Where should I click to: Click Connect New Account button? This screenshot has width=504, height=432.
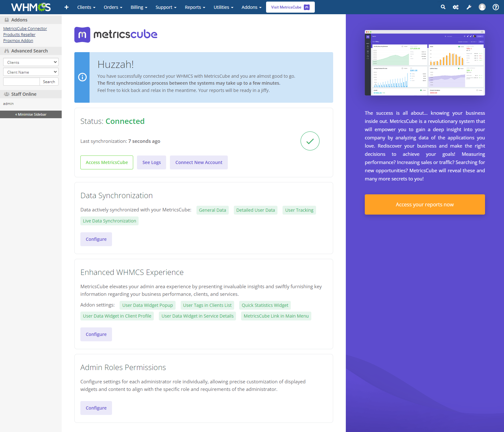pyautogui.click(x=199, y=162)
